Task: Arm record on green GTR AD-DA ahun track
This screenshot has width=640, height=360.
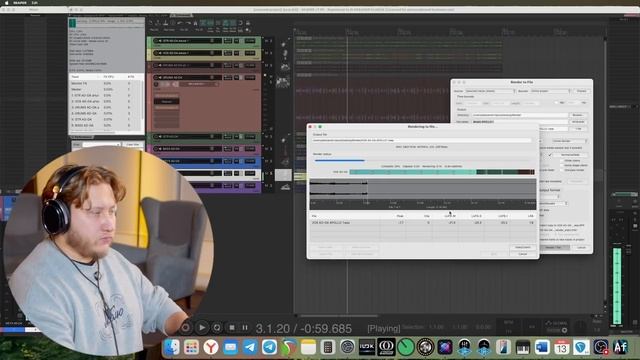Action: click(x=156, y=41)
